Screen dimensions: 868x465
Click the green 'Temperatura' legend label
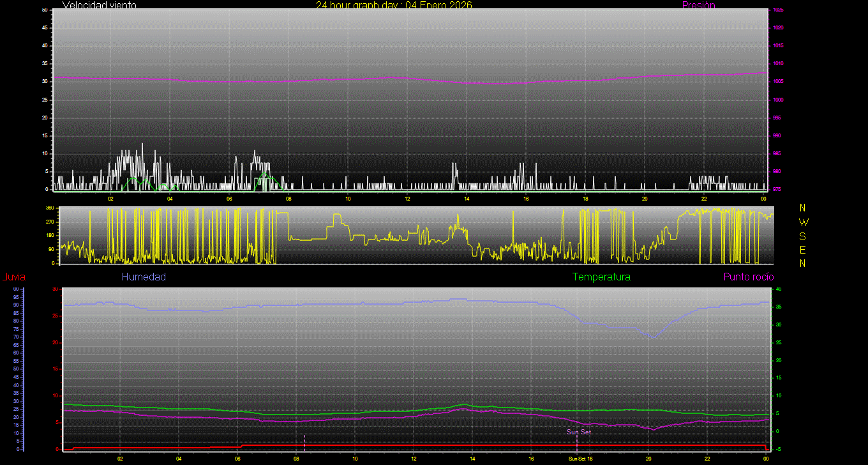tap(601, 277)
